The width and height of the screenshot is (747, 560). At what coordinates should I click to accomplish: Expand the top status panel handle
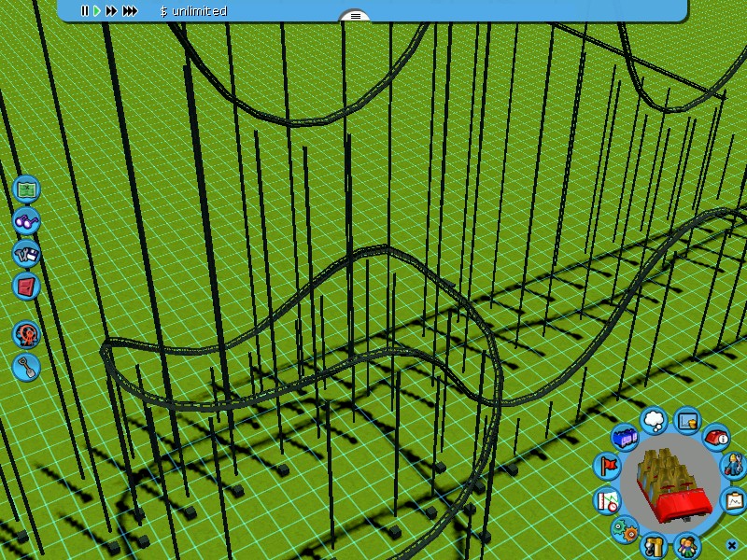click(355, 16)
